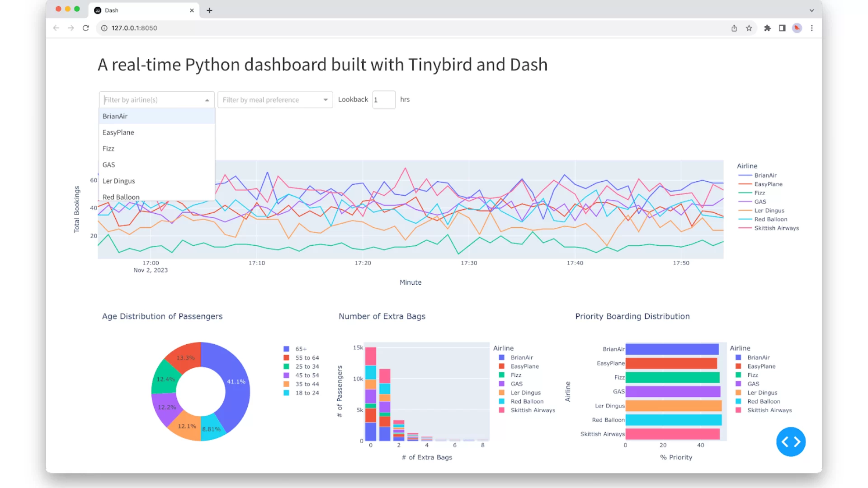Click the share page icon
This screenshot has height=488, width=868.
click(x=734, y=28)
